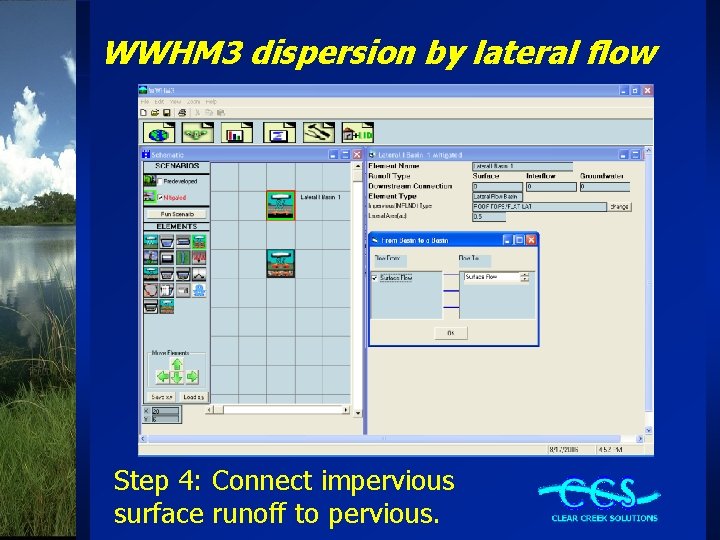Click the Open folder toolbar icon
This screenshot has width=720, height=540.
click(x=155, y=112)
